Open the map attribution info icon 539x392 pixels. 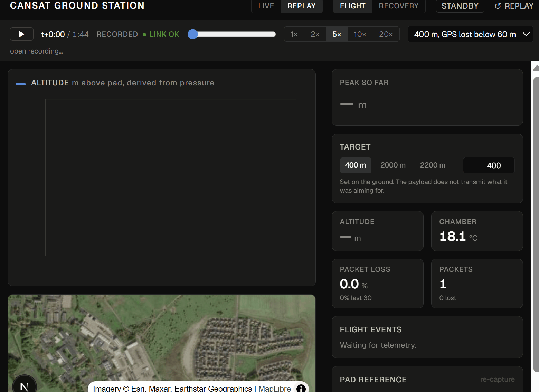pyautogui.click(x=301, y=388)
